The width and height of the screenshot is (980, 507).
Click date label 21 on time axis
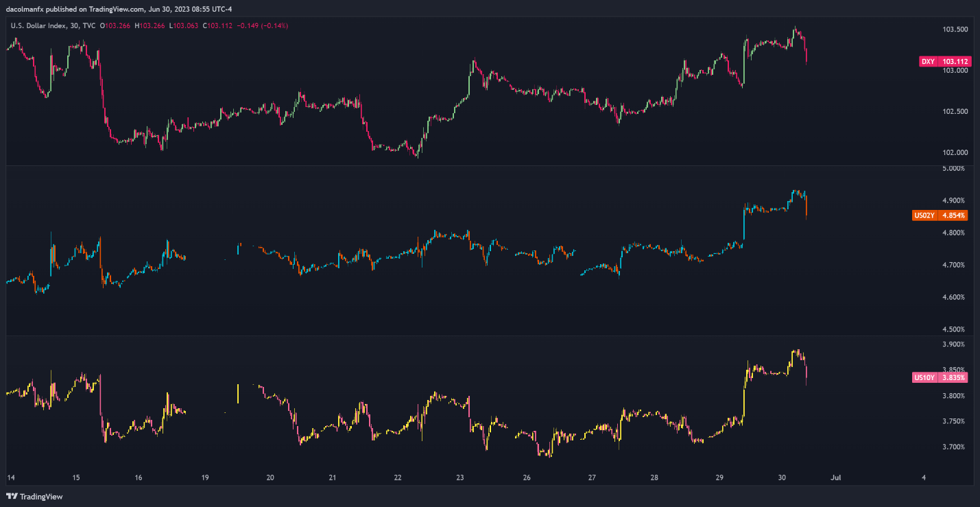333,477
